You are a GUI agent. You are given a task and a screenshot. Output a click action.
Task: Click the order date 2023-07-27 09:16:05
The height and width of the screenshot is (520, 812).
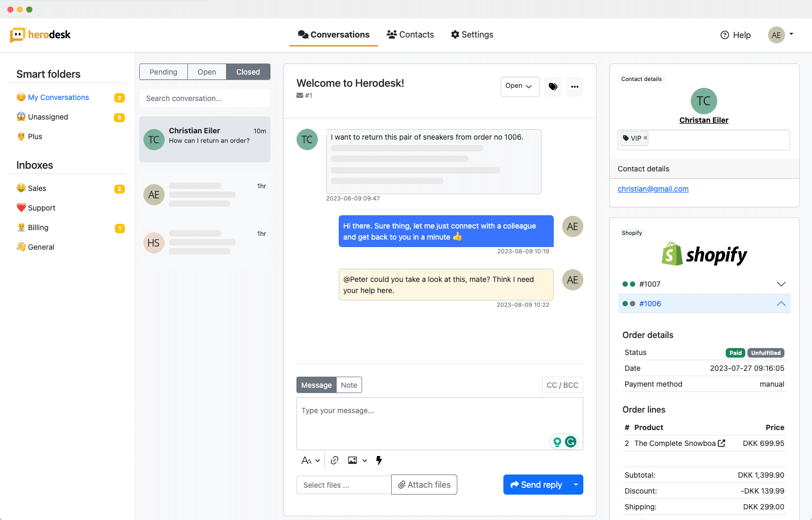747,368
